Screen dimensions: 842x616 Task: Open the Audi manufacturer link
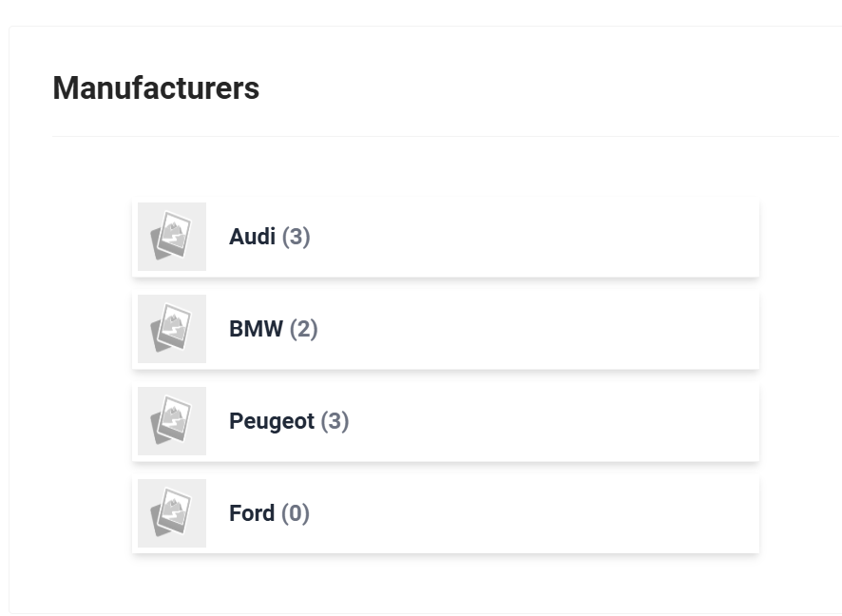pyautogui.click(x=252, y=237)
